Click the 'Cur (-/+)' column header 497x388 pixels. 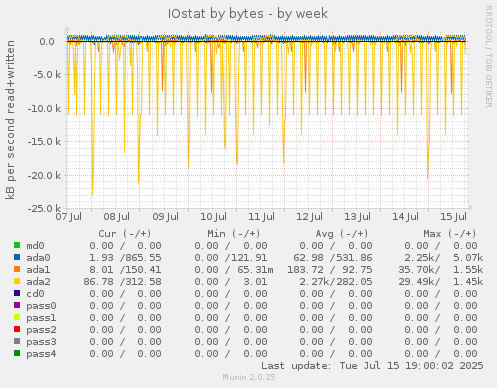tap(125, 234)
